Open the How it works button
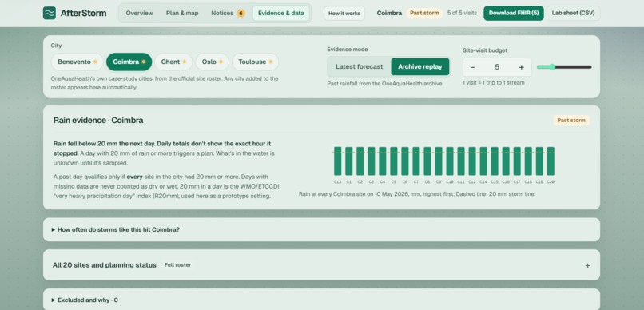Screen dimensions: 644x310 344,13
